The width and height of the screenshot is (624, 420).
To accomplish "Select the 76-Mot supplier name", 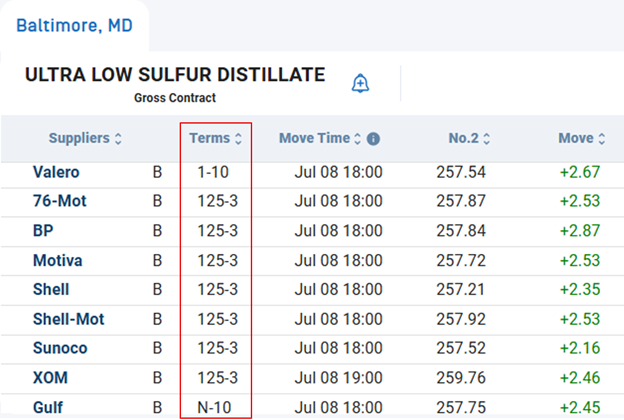I will point(59,202).
